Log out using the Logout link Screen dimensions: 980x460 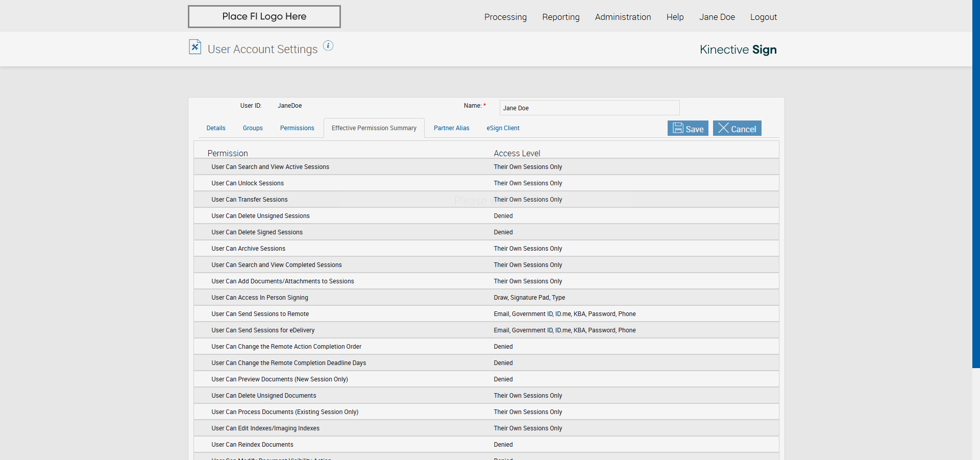click(764, 17)
